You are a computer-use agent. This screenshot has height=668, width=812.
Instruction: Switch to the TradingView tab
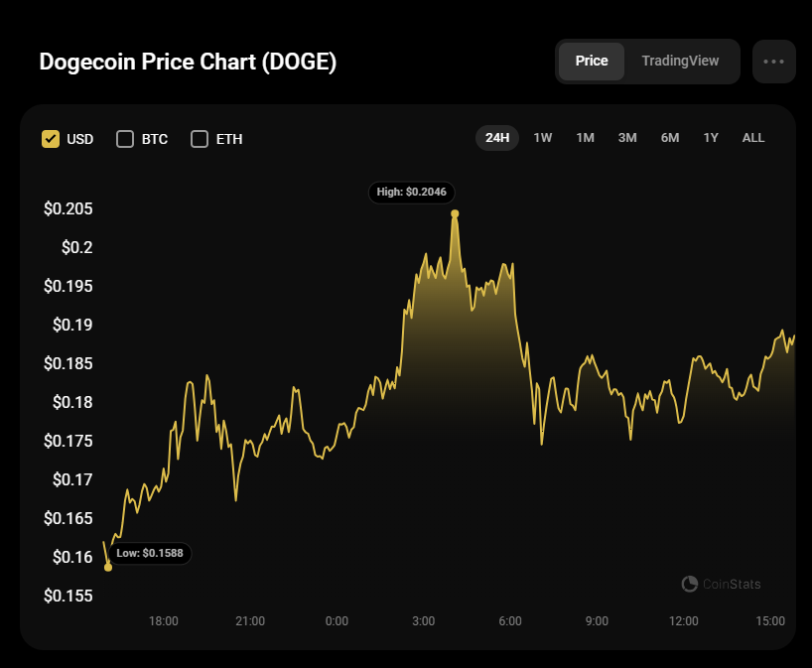(x=680, y=62)
